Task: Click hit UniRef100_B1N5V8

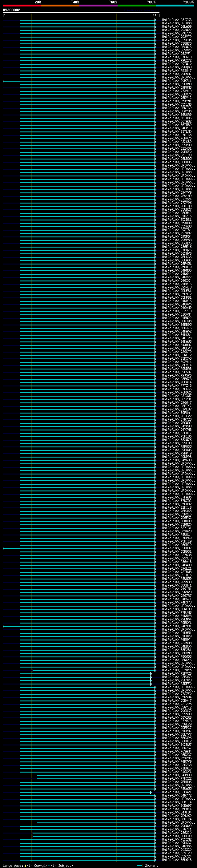Action: (177, 616)
